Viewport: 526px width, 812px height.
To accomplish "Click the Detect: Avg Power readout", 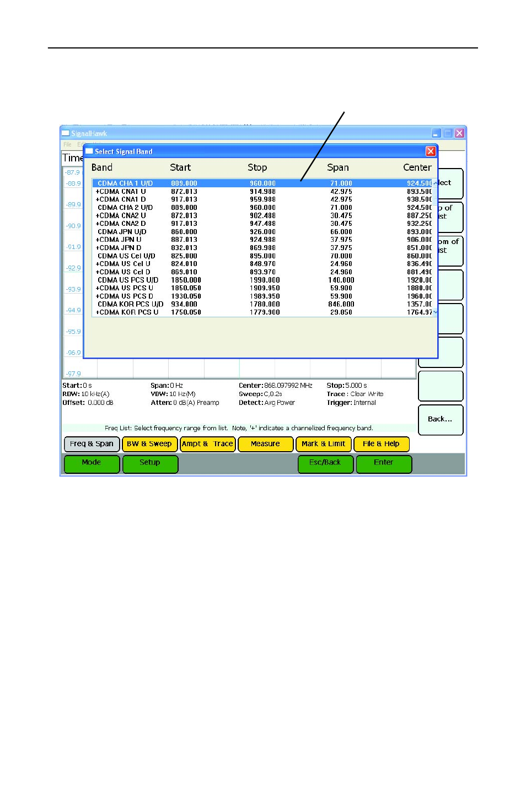I will pyautogui.click(x=267, y=403).
